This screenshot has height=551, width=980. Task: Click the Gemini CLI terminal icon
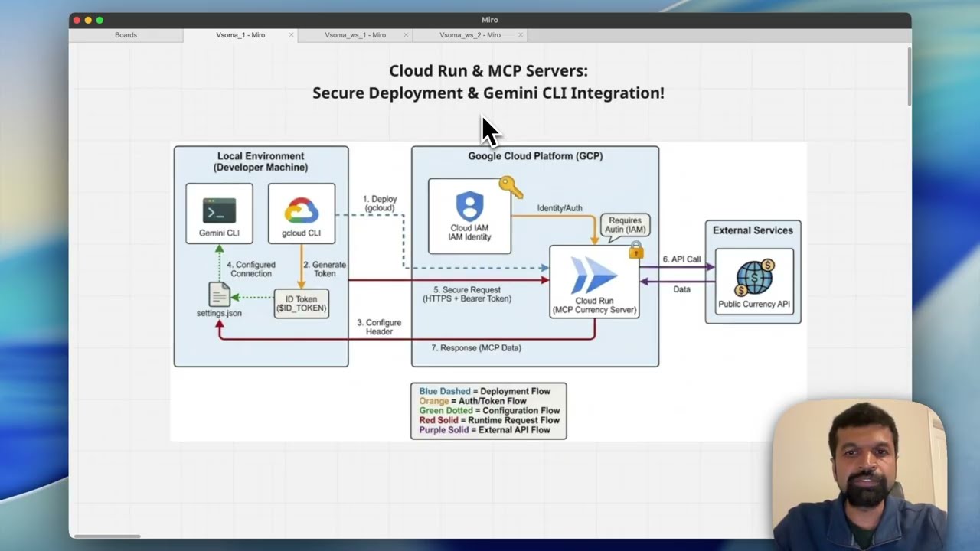(219, 210)
